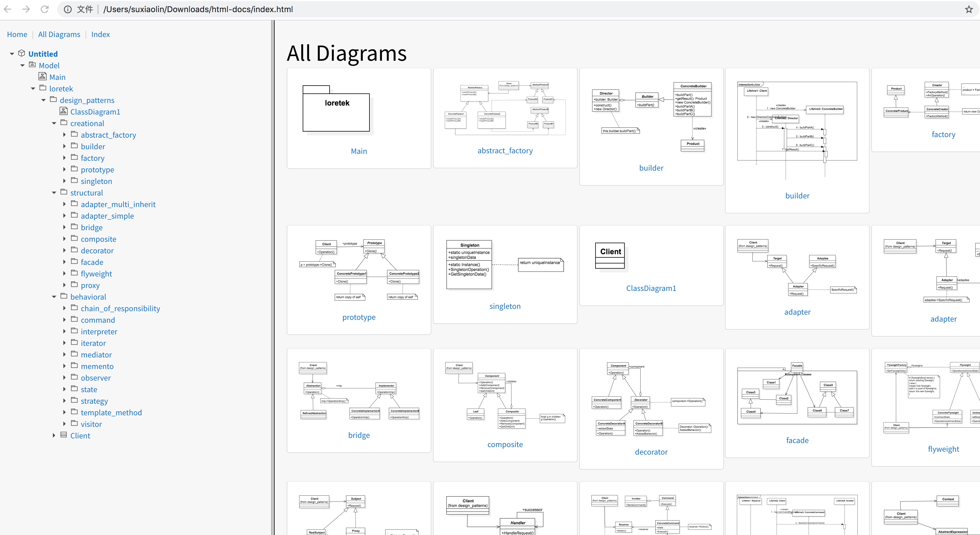Collapse the structural folder
The height and width of the screenshot is (535, 980).
pyautogui.click(x=54, y=193)
